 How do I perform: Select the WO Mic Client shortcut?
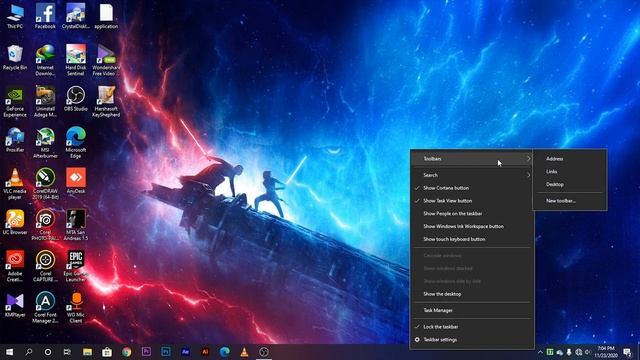76,308
